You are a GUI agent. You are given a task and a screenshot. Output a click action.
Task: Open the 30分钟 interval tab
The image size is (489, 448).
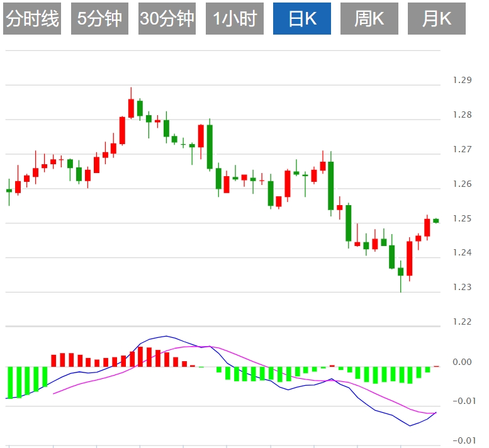coord(167,19)
